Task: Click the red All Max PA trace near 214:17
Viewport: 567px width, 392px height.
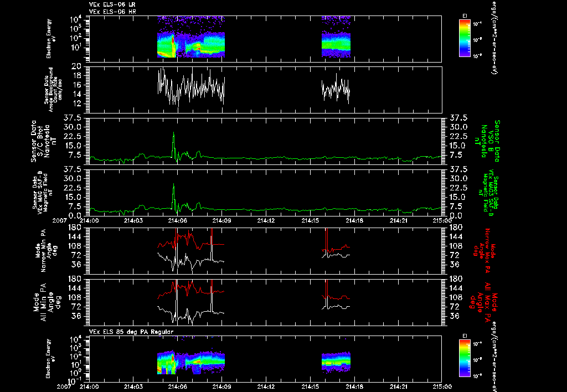Action: (x=338, y=298)
